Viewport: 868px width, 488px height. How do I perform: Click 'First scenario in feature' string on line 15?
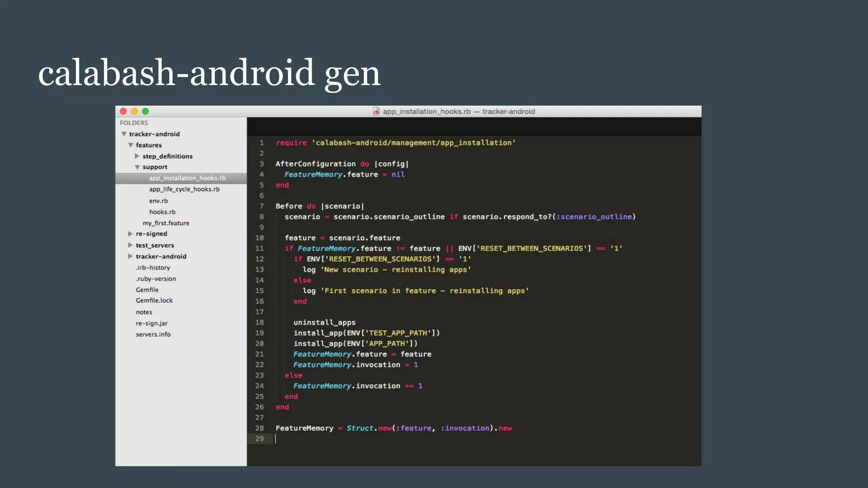coord(425,291)
